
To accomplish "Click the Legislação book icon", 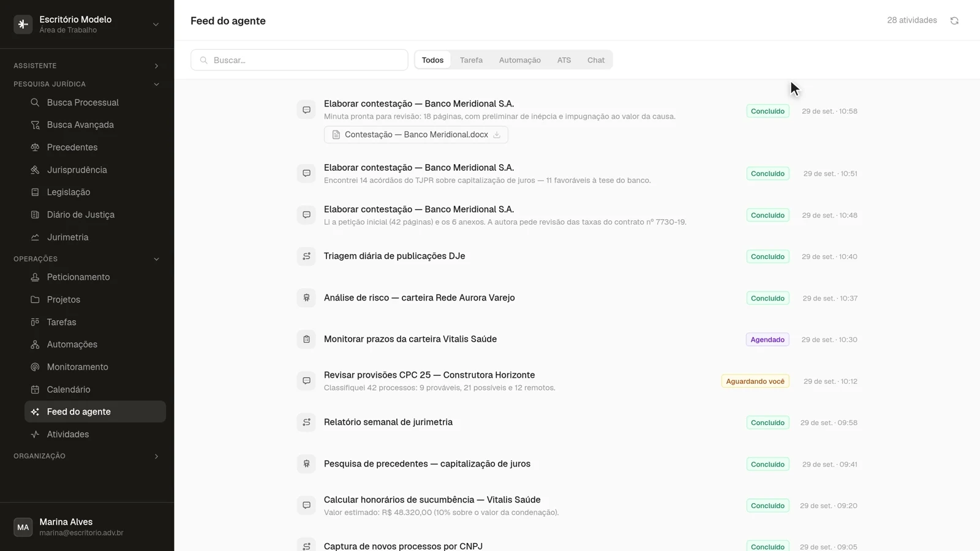I will pyautogui.click(x=35, y=192).
